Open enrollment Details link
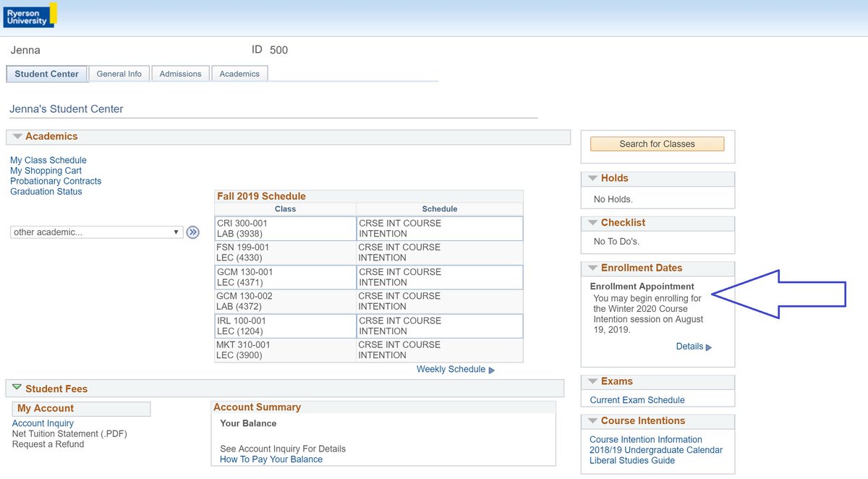The image size is (868, 479). (x=689, y=347)
